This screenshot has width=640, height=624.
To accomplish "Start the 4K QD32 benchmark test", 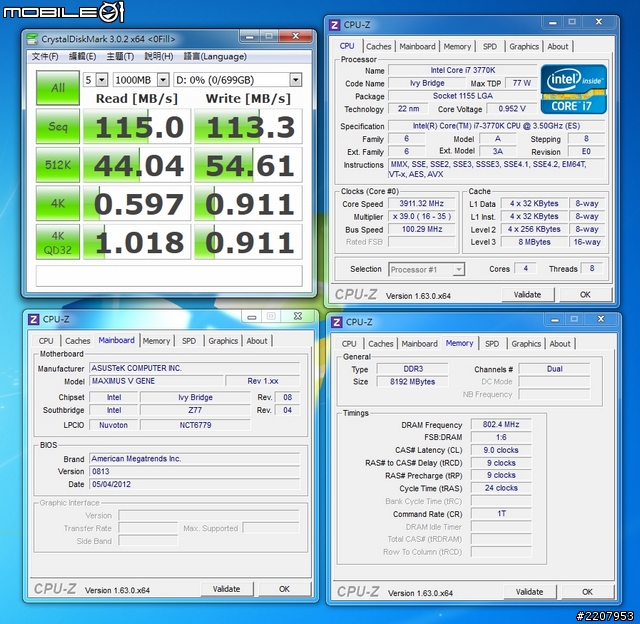I will 58,242.
